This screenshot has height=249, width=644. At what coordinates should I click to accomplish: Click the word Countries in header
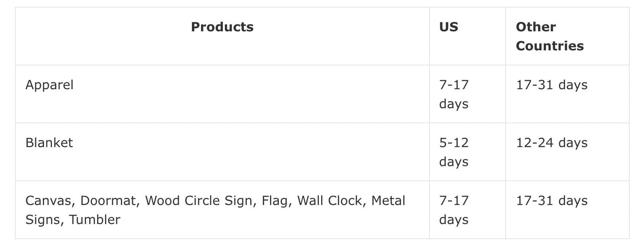pyautogui.click(x=550, y=46)
